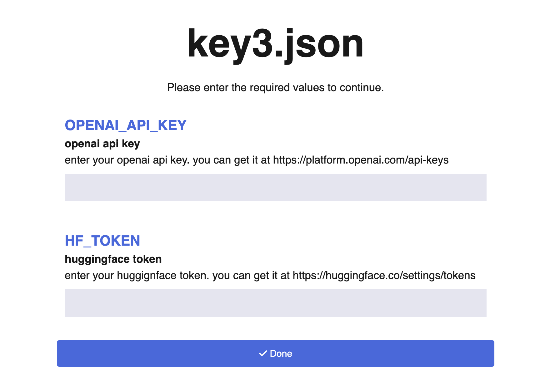Viewport: 550px width, 392px height.
Task: Click the word "Done" inside the blue button
Action: point(281,354)
